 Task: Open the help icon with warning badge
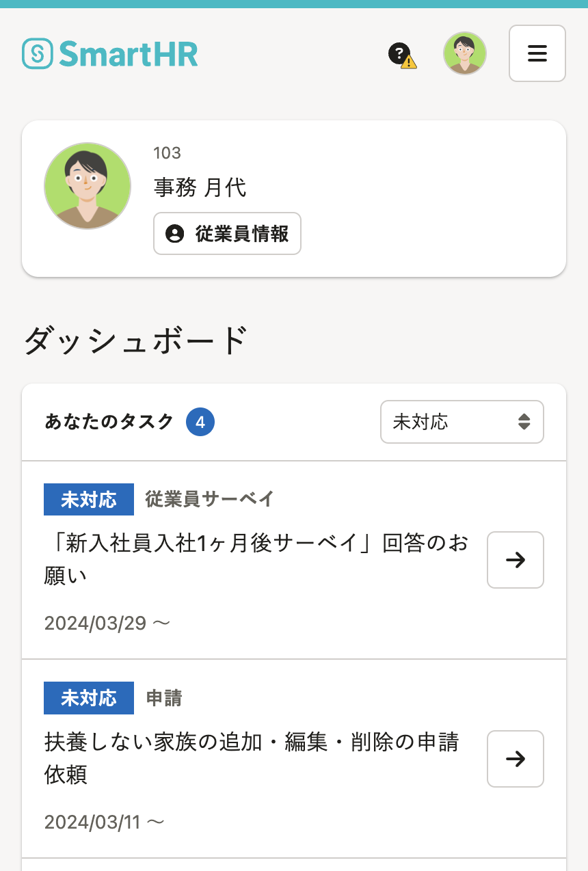pos(402,55)
